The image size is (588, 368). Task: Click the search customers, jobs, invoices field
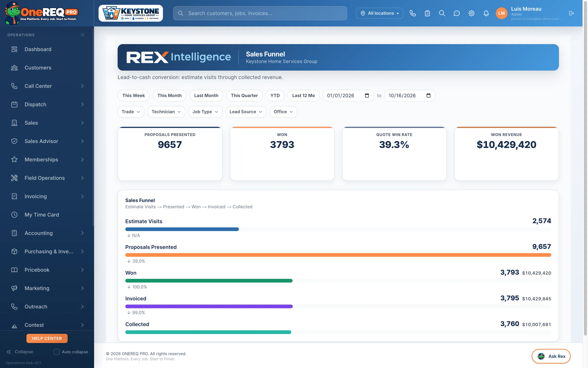click(x=260, y=13)
